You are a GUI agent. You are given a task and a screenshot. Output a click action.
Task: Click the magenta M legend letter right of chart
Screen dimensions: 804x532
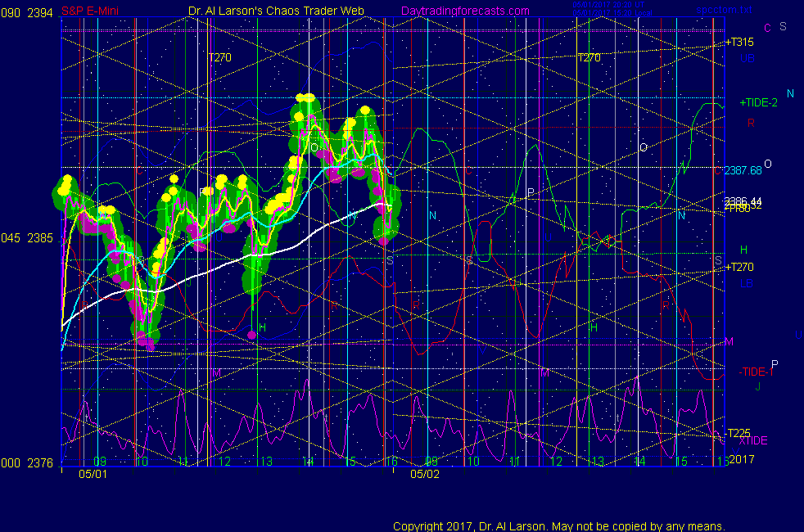pos(729,342)
